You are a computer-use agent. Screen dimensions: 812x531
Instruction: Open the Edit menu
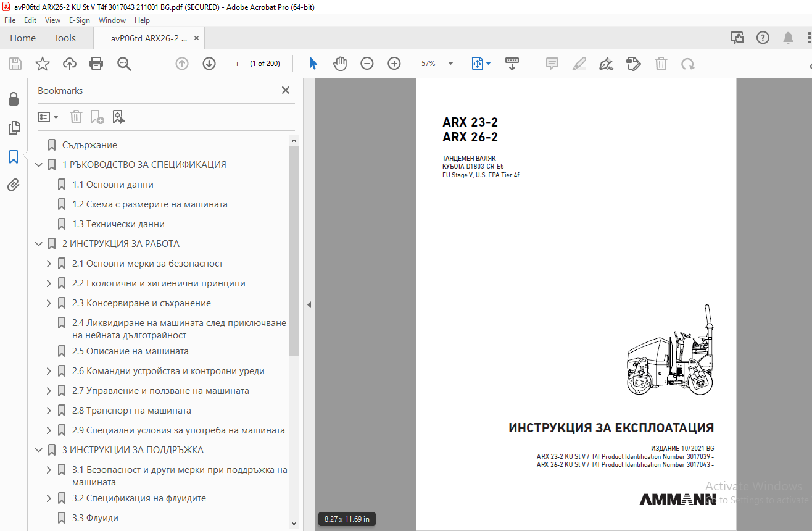30,20
